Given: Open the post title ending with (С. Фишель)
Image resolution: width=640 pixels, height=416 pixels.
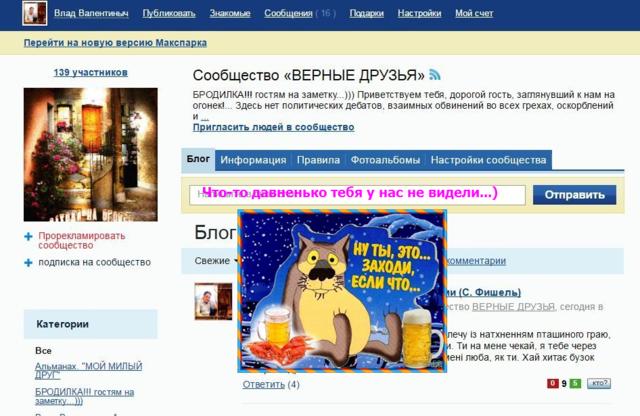Looking at the screenshot, I should (x=484, y=292).
